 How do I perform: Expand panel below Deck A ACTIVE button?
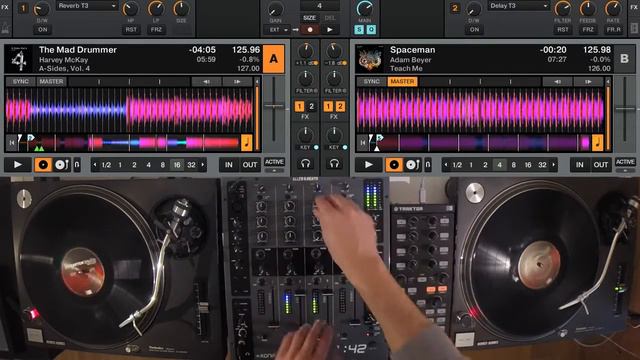(274, 171)
